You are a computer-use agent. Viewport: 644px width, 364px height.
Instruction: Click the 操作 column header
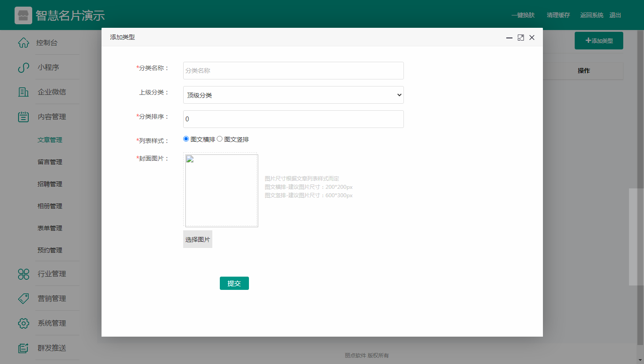[x=584, y=71]
